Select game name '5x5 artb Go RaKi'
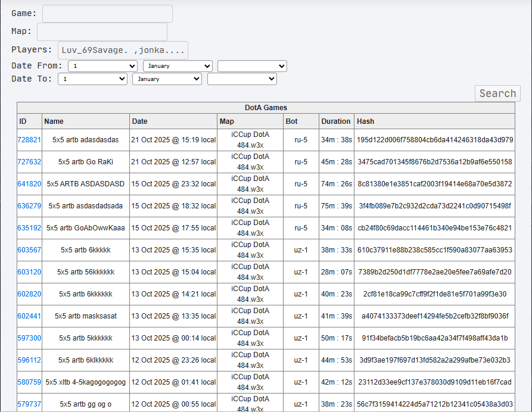532x412 pixels. click(86, 162)
